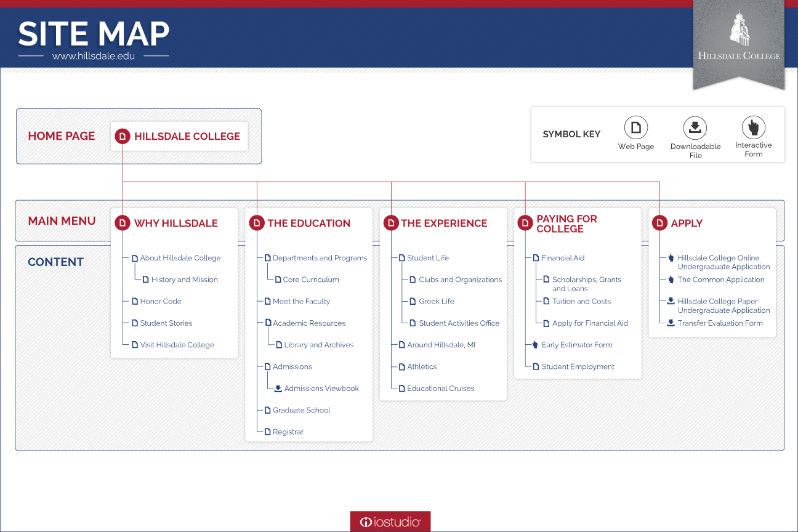This screenshot has width=798, height=532.
Task: Click the red page icon beside HILLSDALE COLLEGE
Action: pyautogui.click(x=123, y=136)
